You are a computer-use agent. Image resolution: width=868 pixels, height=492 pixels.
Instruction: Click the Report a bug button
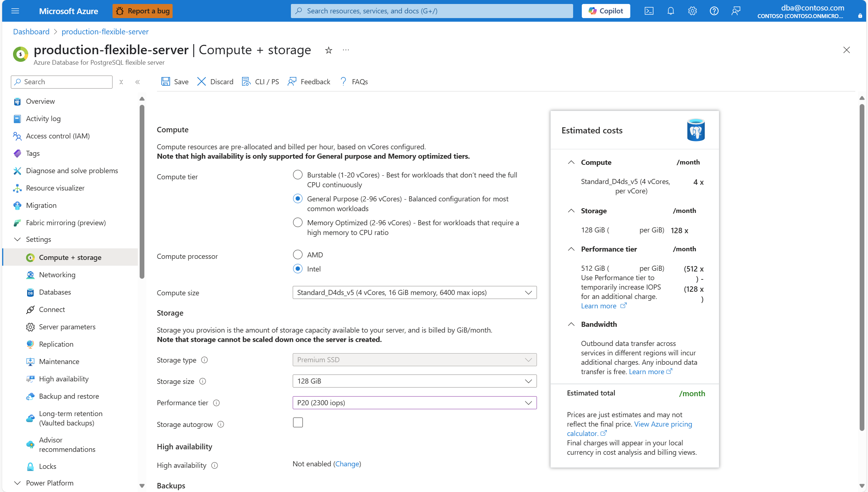point(143,11)
